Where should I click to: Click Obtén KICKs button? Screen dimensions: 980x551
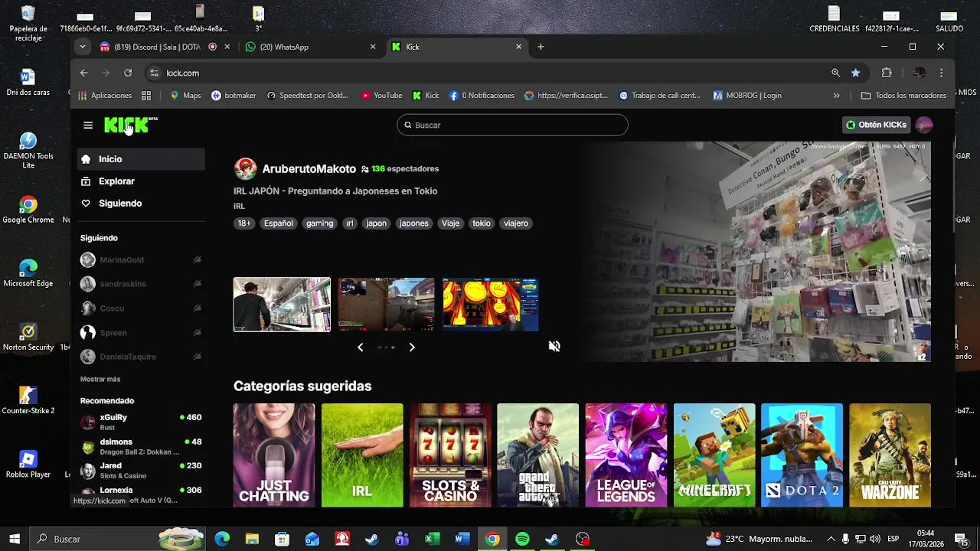tap(876, 125)
